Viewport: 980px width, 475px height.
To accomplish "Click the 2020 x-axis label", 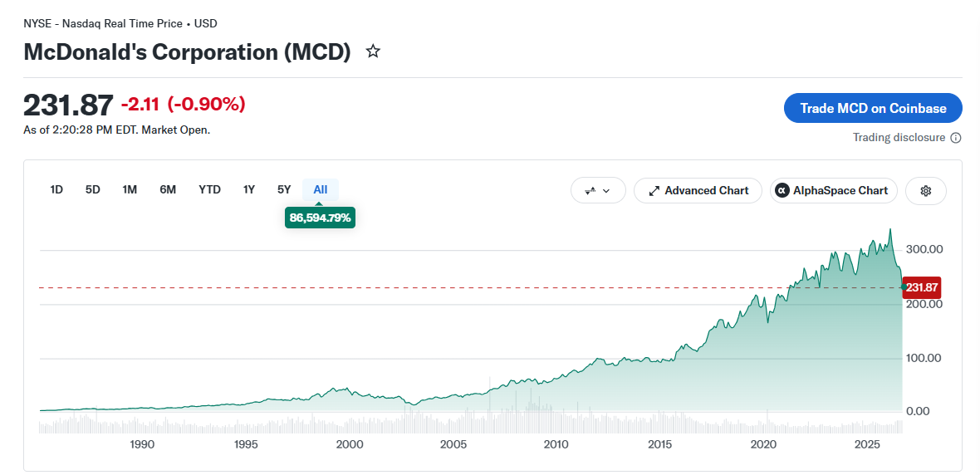I will tap(763, 444).
